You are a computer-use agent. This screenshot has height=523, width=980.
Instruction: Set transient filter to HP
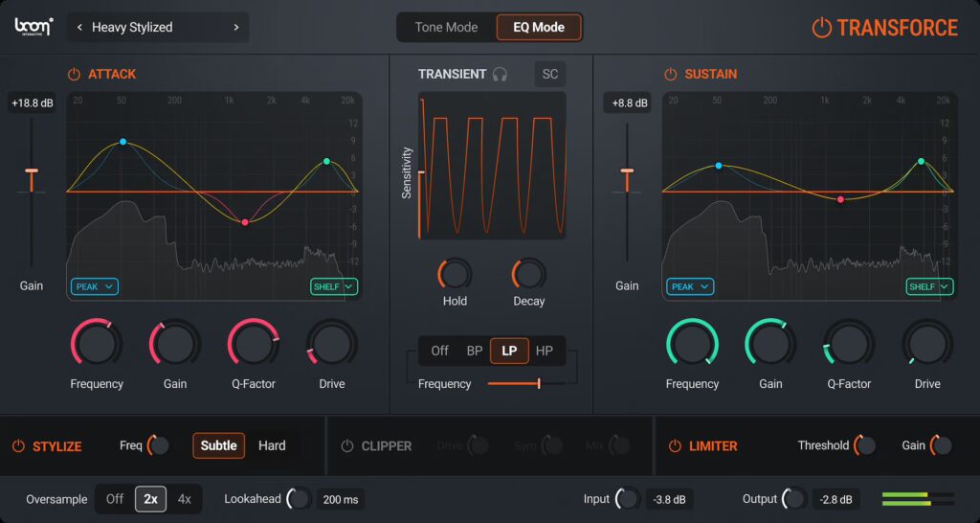click(545, 351)
